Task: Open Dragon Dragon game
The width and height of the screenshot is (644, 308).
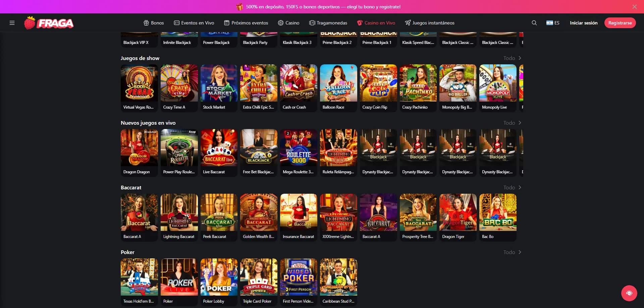Action: coord(139,153)
